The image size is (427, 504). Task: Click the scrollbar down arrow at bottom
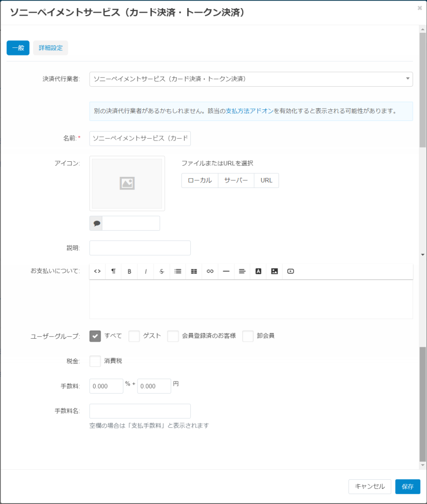coord(422,465)
